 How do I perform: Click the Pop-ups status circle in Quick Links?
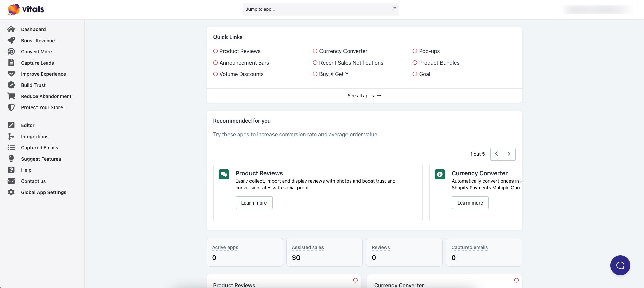[x=415, y=51]
